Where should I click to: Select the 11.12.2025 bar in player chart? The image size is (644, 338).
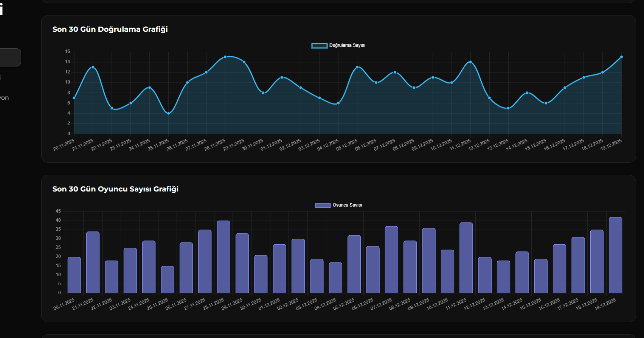[x=466, y=258]
